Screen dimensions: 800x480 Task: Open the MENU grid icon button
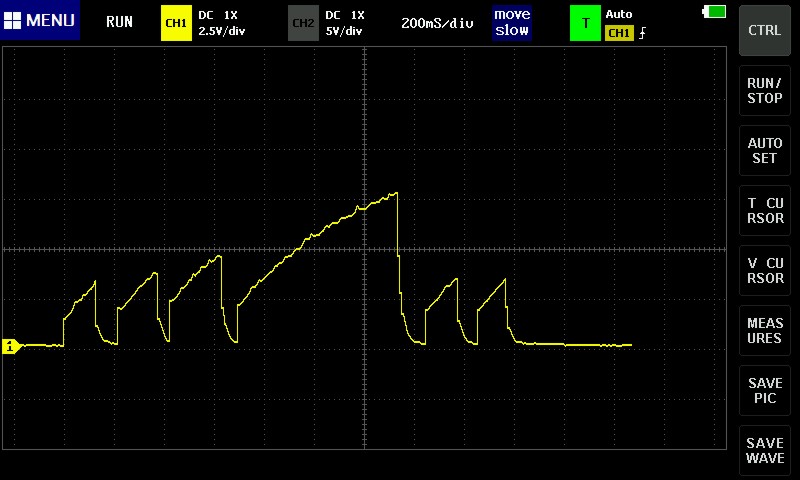point(40,21)
